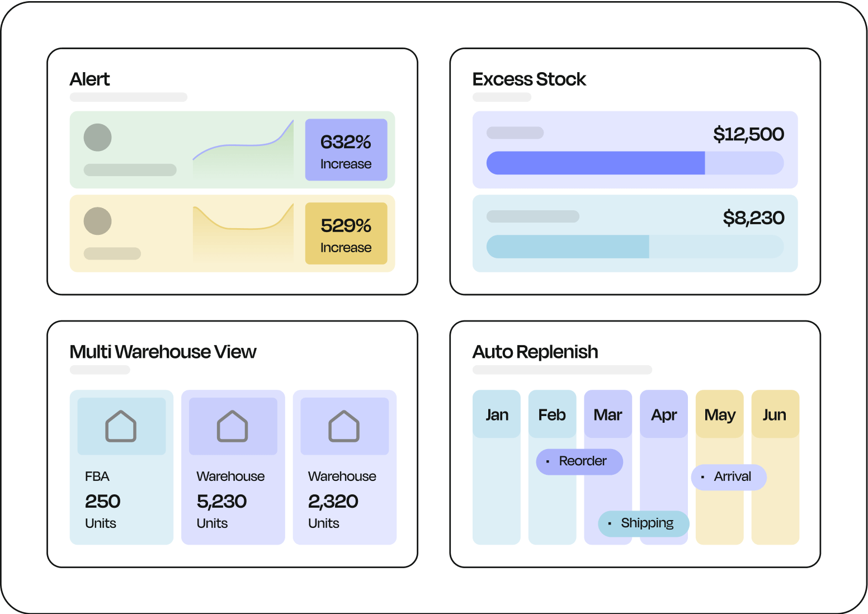868x614 pixels.
Task: Click the house icon above 5,230 Units
Action: [232, 426]
